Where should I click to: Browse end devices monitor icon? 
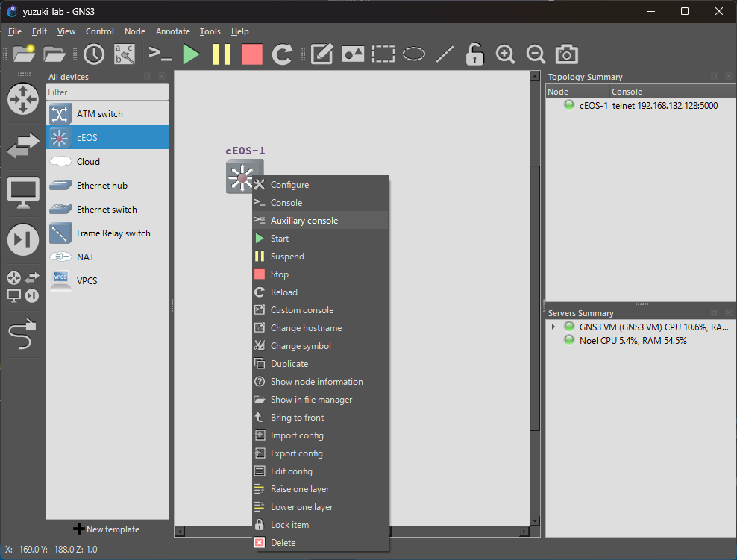tap(22, 192)
